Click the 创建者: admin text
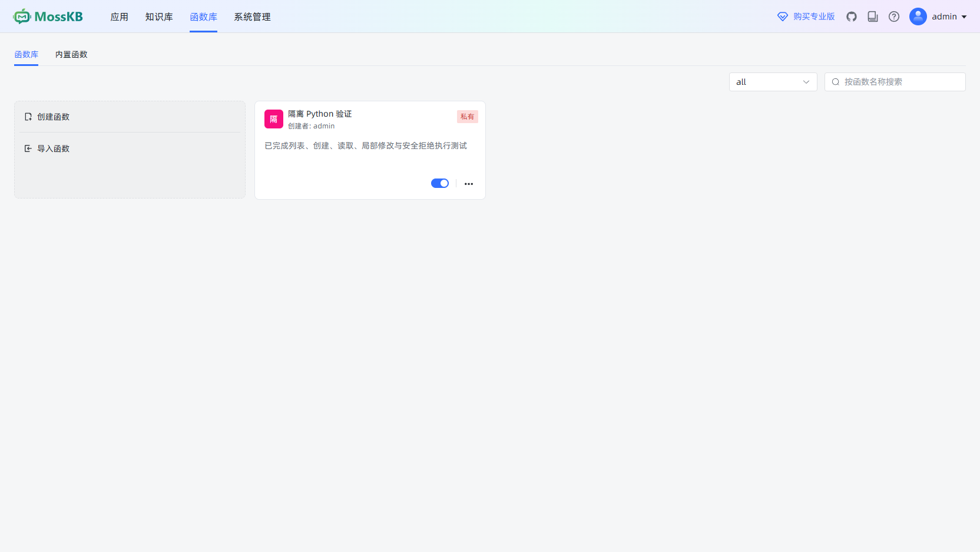The image size is (980, 552). click(311, 126)
